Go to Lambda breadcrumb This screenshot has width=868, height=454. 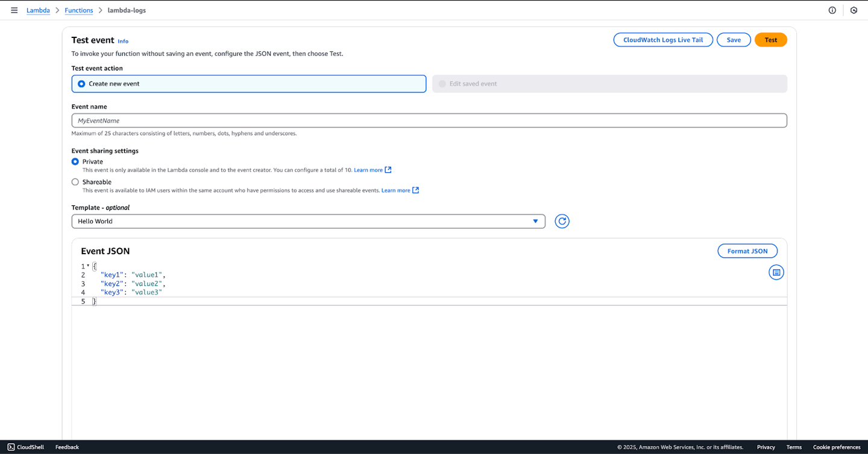(x=38, y=10)
